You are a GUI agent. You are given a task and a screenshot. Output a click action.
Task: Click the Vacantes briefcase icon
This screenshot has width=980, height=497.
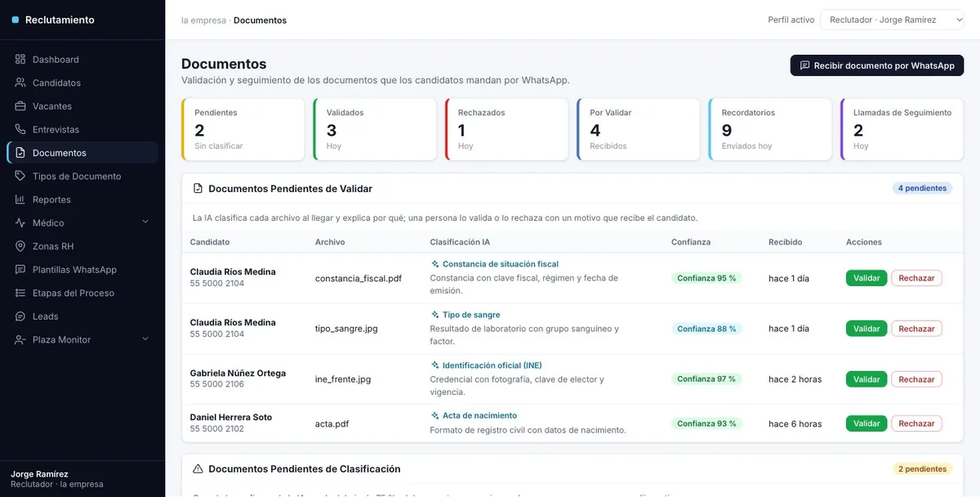tap(20, 106)
